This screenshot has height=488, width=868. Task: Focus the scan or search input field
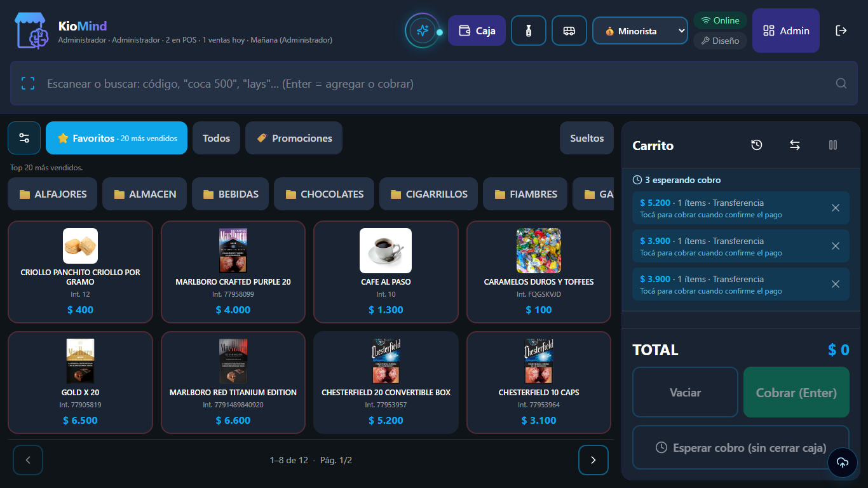pos(434,83)
